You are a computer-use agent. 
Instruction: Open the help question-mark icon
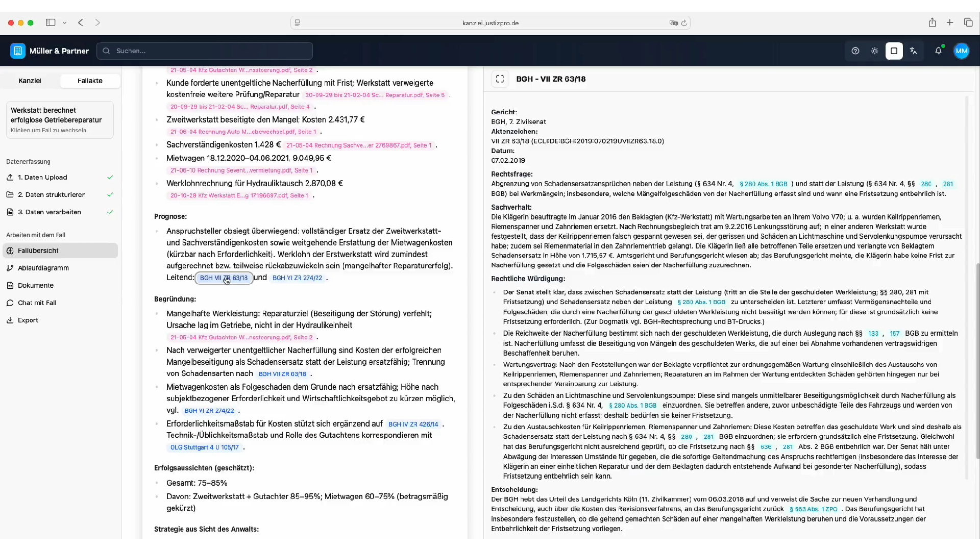[855, 51]
